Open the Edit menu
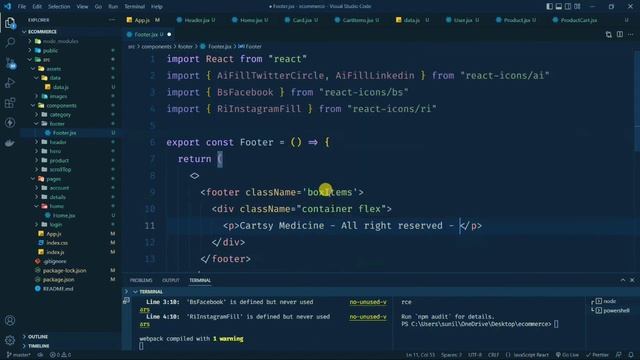This screenshot has width=640, height=360. pos(37,7)
